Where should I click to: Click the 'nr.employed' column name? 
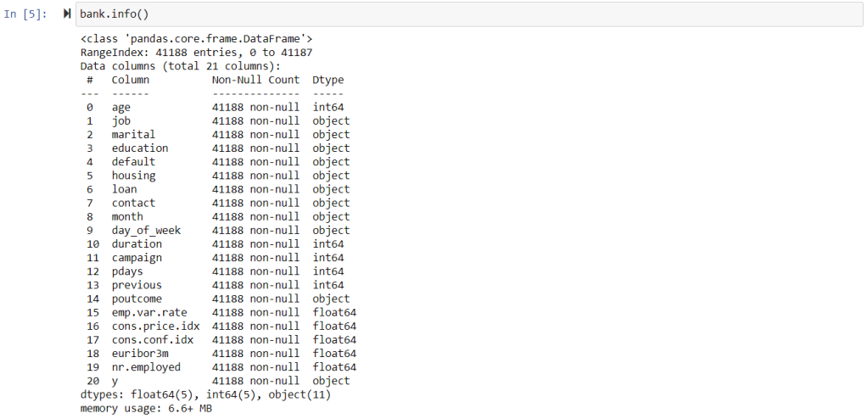click(x=146, y=367)
